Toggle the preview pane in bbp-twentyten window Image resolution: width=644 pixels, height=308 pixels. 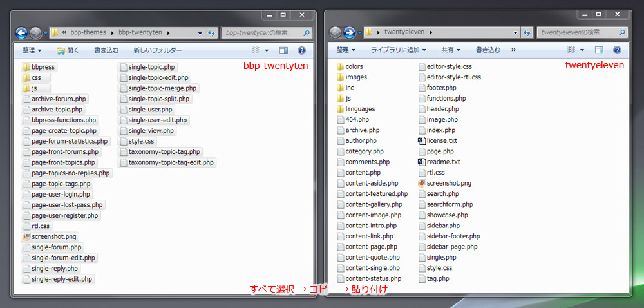point(283,50)
